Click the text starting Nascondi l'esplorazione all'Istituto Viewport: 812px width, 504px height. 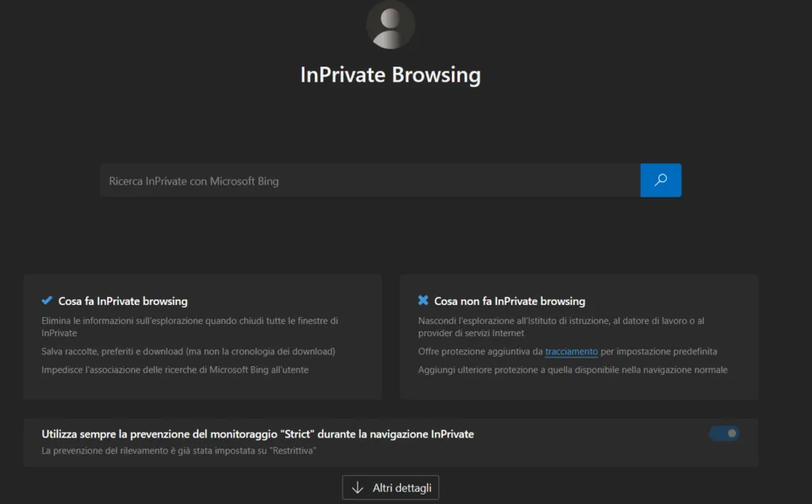coord(561,326)
